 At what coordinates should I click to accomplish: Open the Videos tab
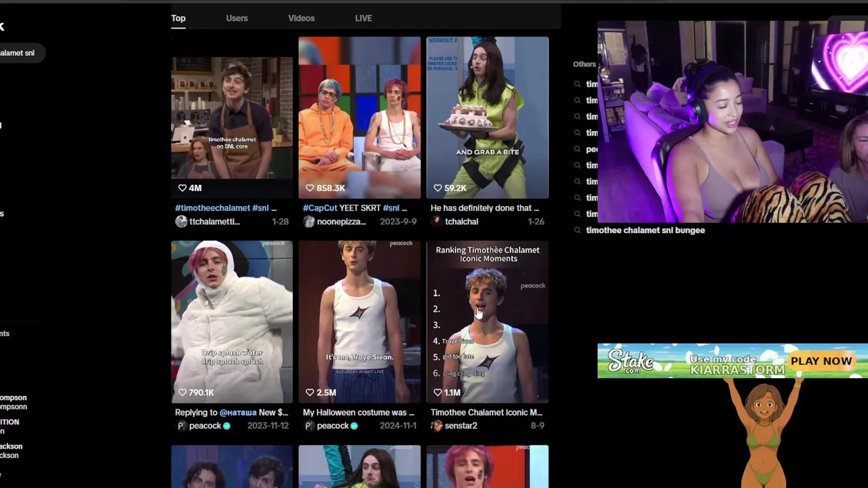301,18
